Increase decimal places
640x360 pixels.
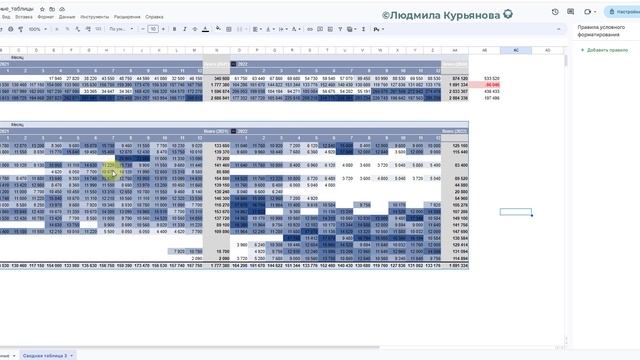click(88, 29)
